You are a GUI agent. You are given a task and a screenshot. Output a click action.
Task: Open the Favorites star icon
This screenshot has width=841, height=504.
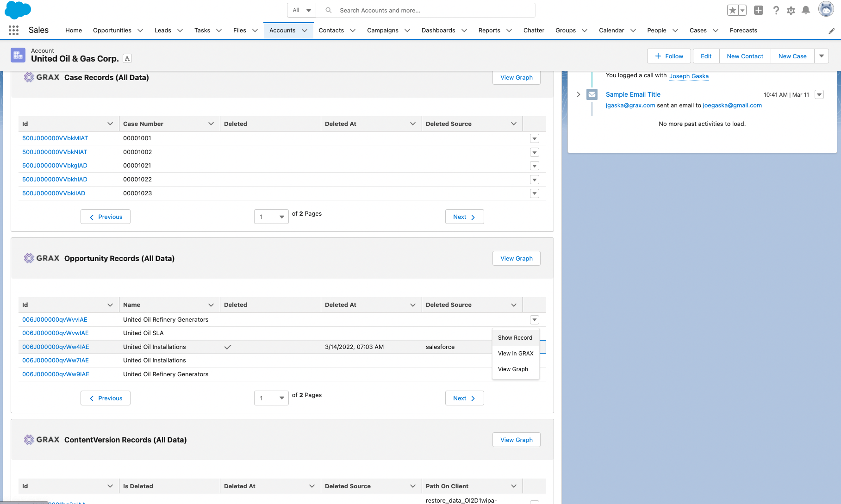[732, 10]
